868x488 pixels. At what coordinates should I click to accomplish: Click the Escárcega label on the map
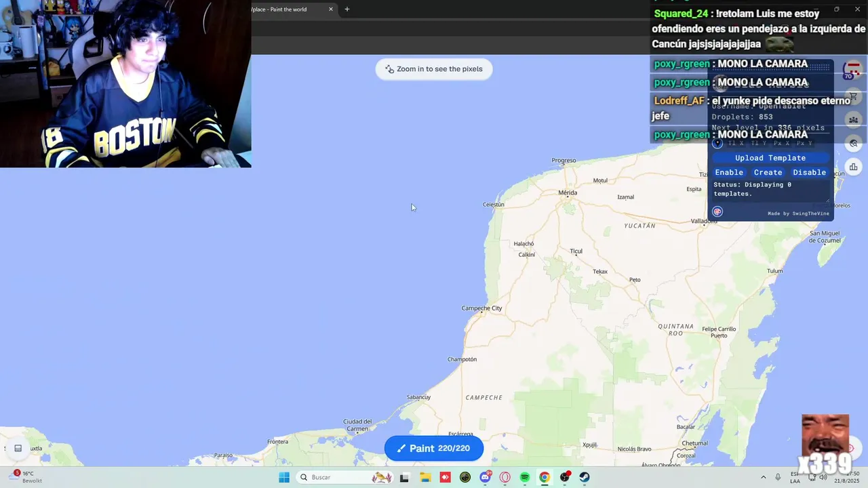[460, 434]
